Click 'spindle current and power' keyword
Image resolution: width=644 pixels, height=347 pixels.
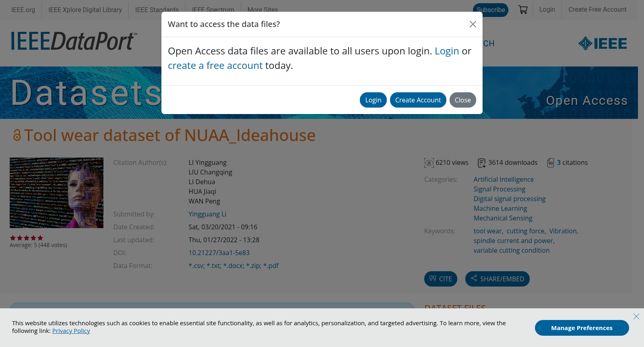pos(514,241)
